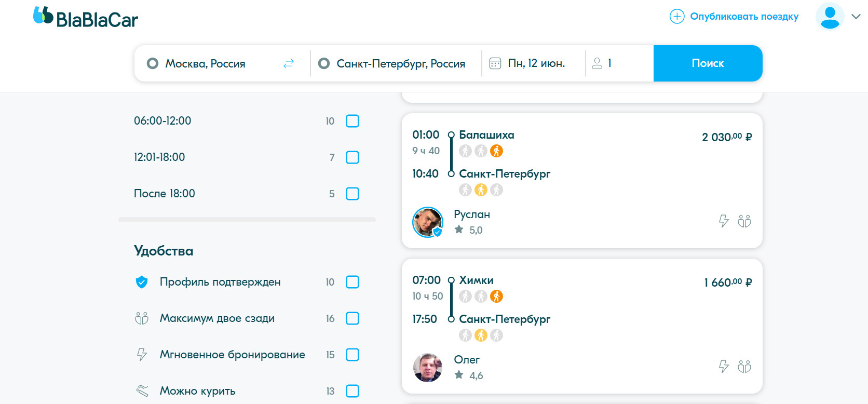Image resolution: width=868 pixels, height=404 pixels.
Task: Click two-in-back icon on Олег's ride
Action: [x=744, y=367]
